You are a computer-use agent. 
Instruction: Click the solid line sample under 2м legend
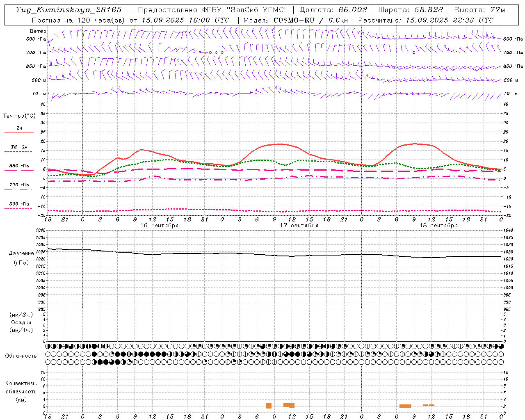(19, 133)
